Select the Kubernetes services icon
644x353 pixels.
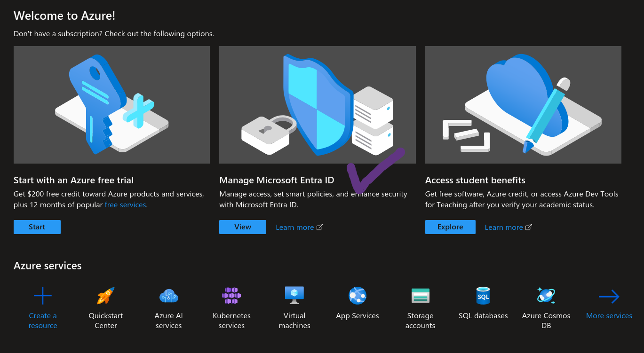click(x=231, y=296)
